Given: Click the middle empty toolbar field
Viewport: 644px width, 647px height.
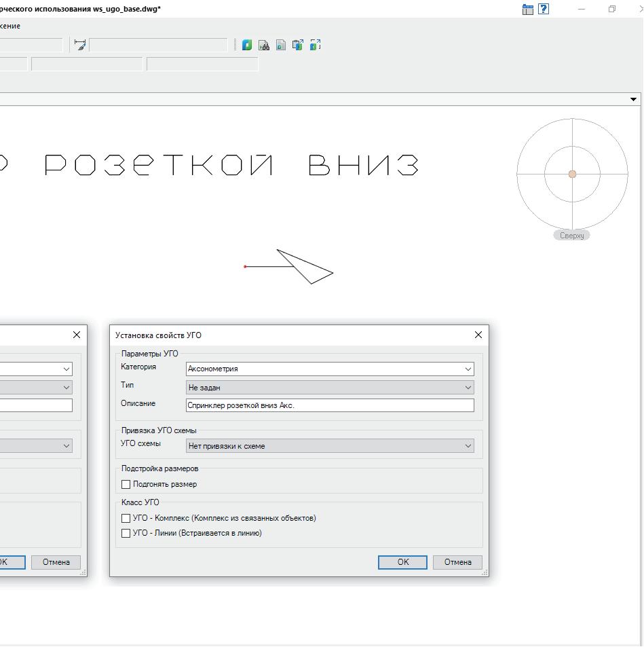Looking at the screenshot, I should (x=87, y=64).
